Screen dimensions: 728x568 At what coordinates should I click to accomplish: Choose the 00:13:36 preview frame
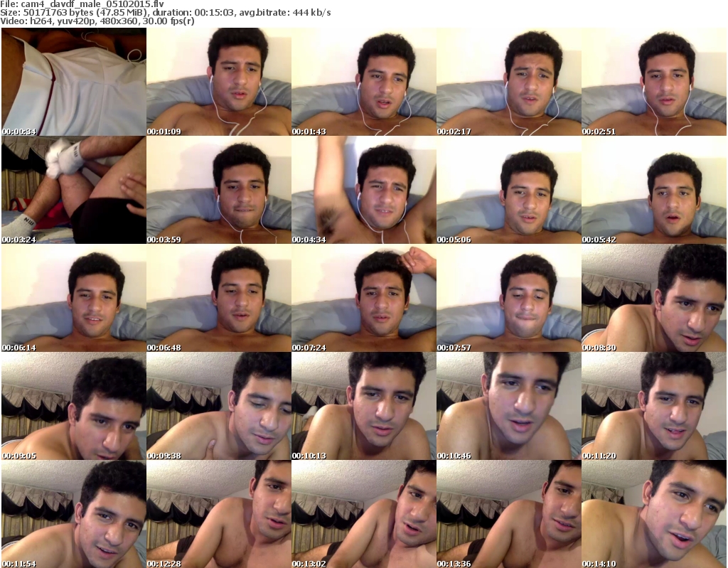(509, 514)
